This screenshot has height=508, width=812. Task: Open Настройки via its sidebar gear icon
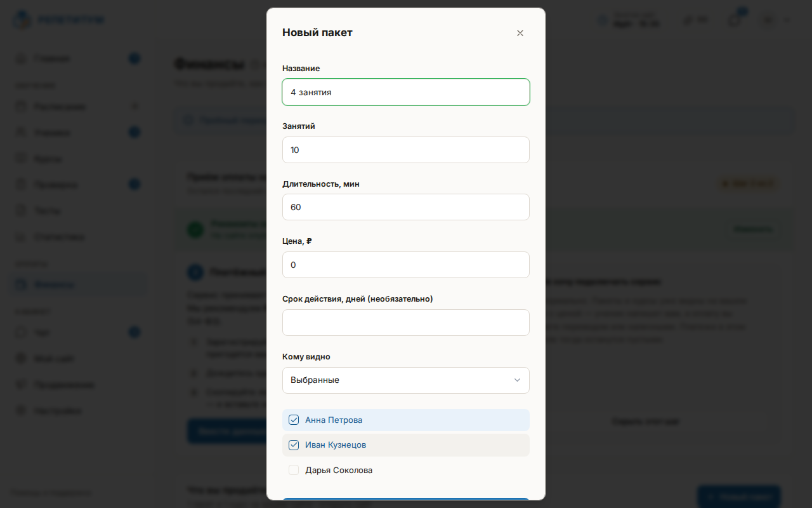[x=21, y=410]
